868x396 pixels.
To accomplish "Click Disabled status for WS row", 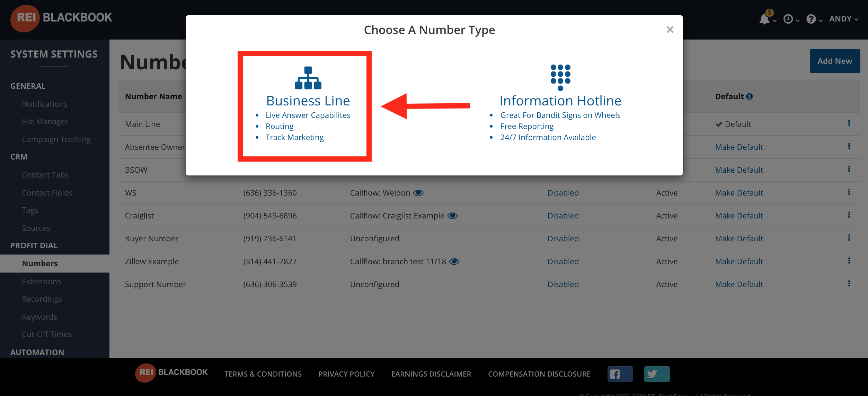I will coord(563,193).
